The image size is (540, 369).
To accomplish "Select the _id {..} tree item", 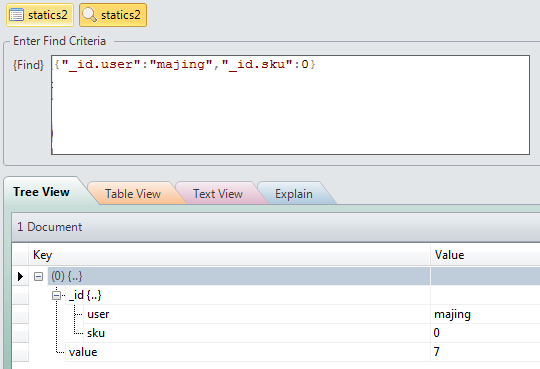I will click(85, 295).
